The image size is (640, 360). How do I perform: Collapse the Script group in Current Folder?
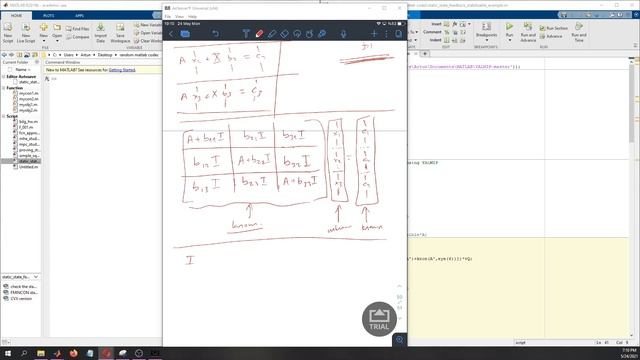4,116
